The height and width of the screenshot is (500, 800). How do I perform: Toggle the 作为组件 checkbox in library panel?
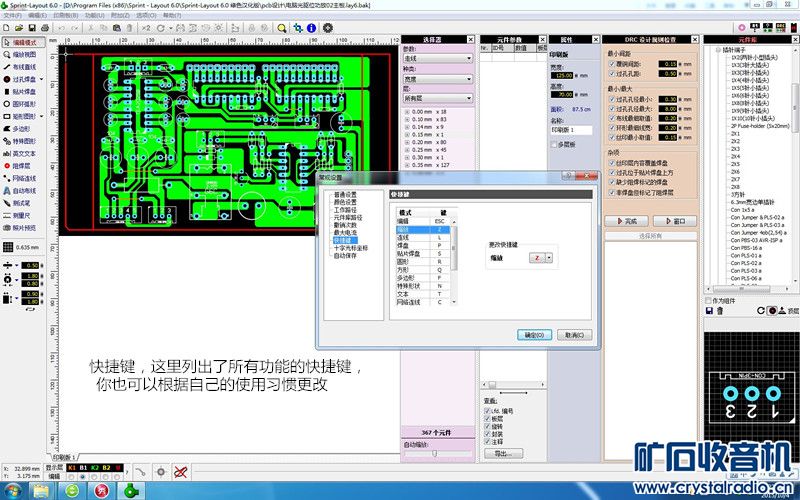pos(708,301)
